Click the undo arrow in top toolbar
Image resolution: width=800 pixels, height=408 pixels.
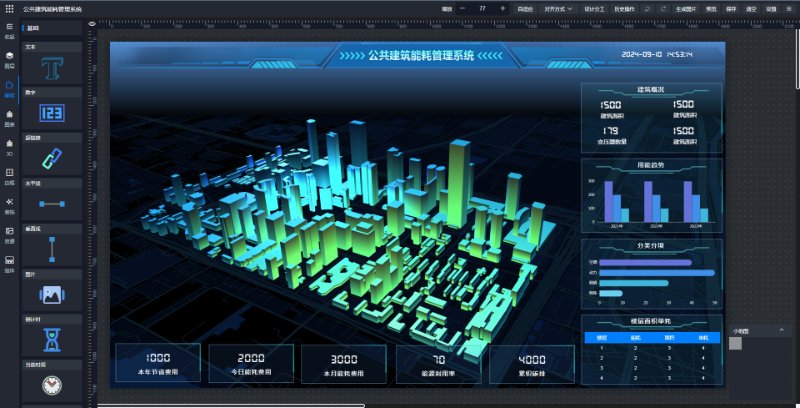pyautogui.click(x=648, y=8)
